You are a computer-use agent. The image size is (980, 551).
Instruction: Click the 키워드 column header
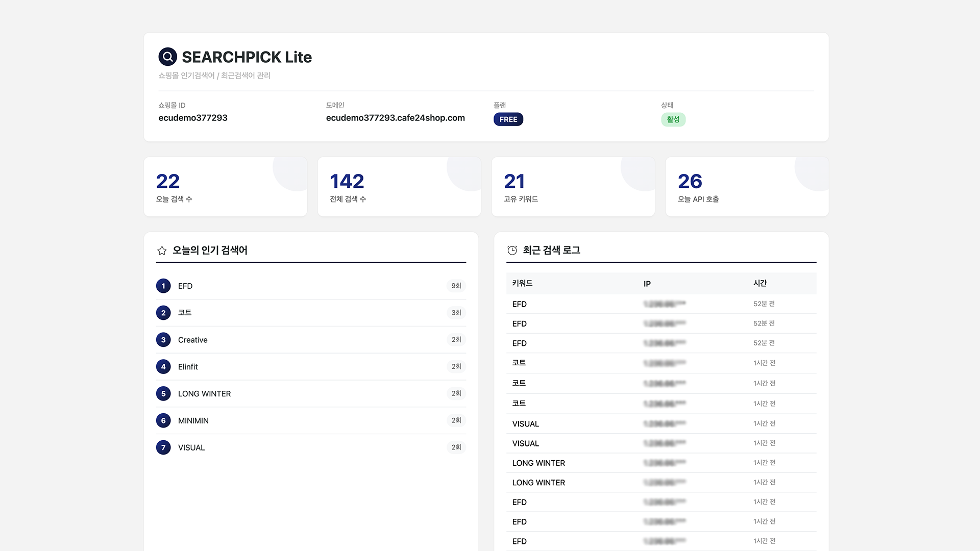click(x=522, y=283)
